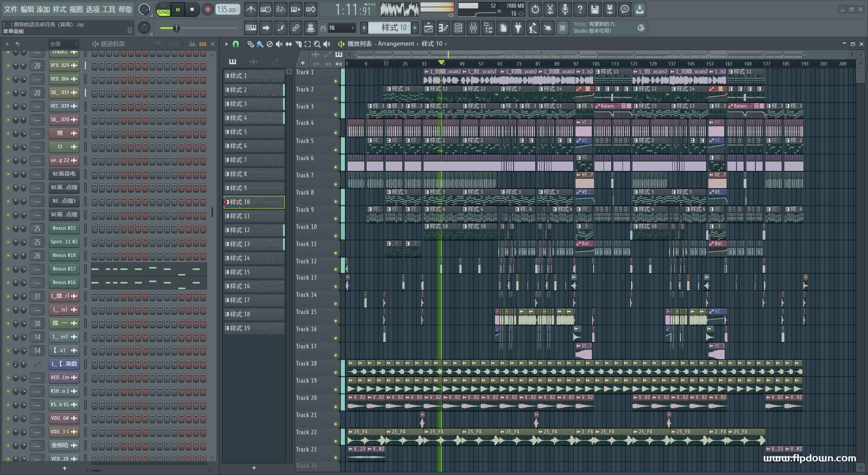Toggle the countdown before recording icon
The width and height of the screenshot is (868, 475).
(281, 9)
